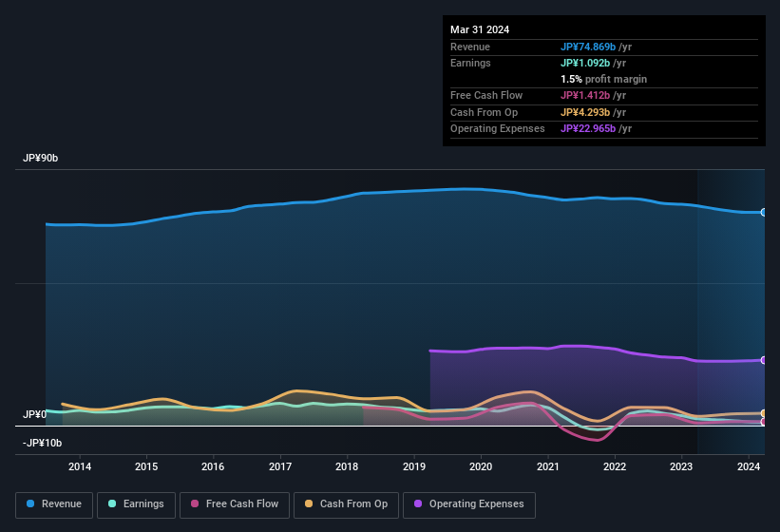
Task: Pick the 2019 year on the timeline
Action: [x=414, y=466]
